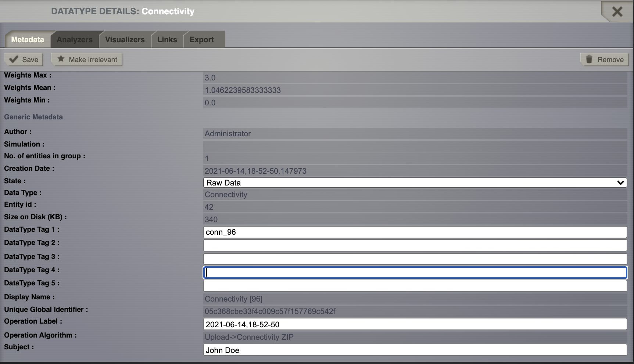Switch to the Links tab
Screen dimensions: 634x364
point(167,40)
